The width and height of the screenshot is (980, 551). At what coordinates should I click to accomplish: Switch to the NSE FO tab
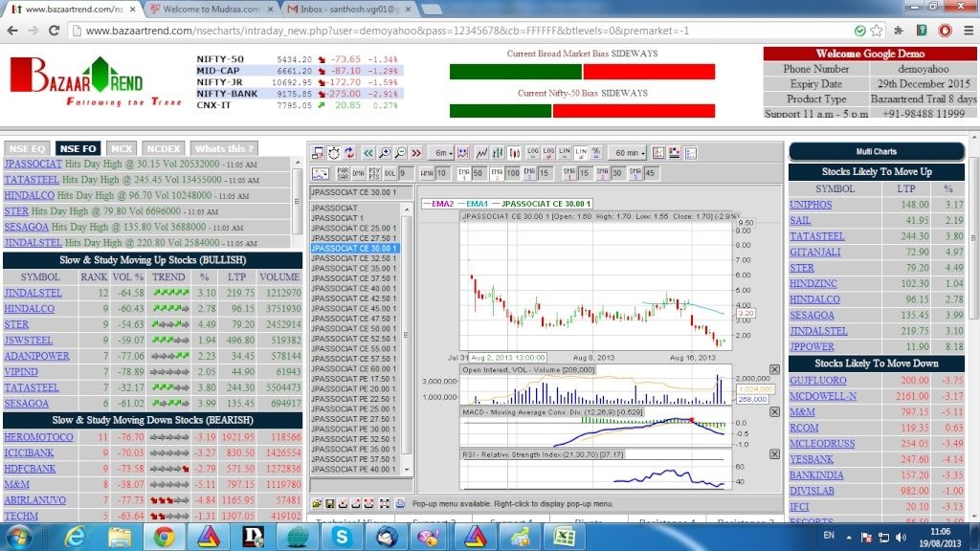[x=78, y=148]
